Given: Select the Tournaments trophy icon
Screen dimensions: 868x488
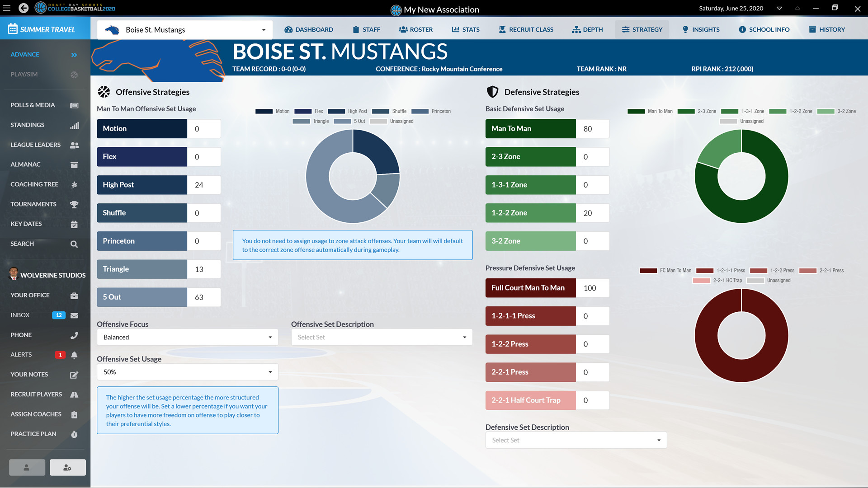Looking at the screenshot, I should 74,204.
